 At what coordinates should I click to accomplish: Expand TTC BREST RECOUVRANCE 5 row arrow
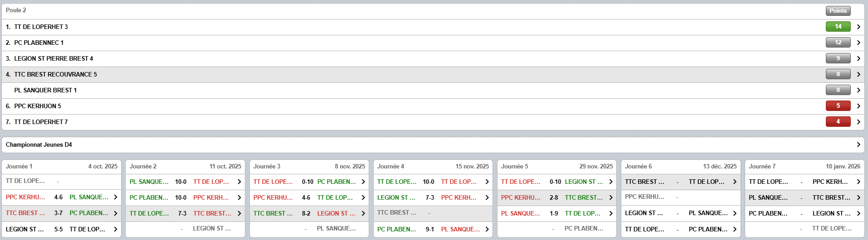pos(858,74)
